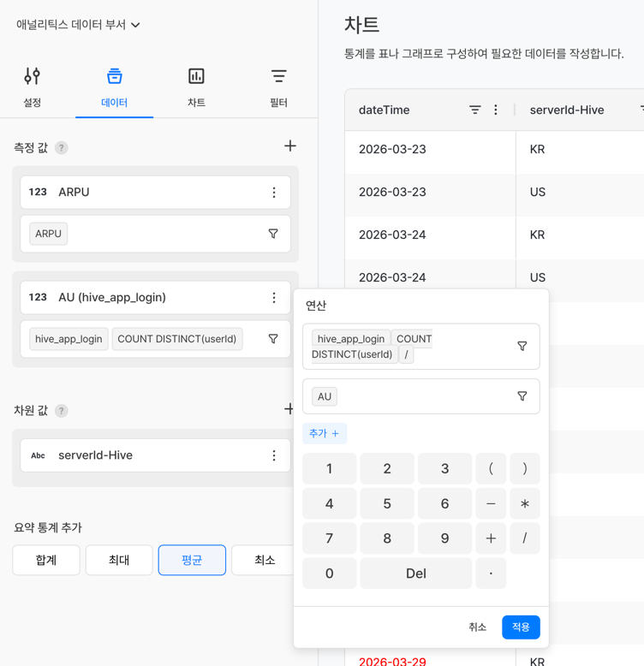Viewport: 644px width, 666px height.
Task: Switch to the 차트 tab
Action: click(196, 86)
